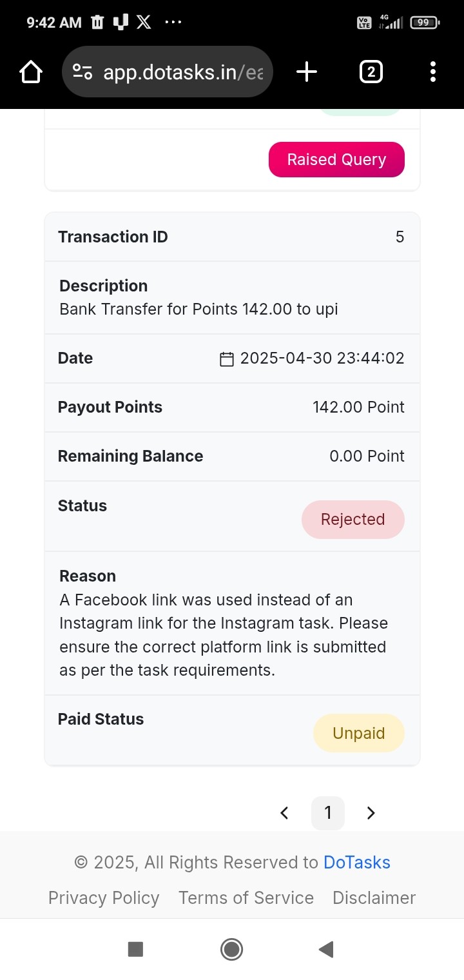Tap the calendar icon beside the date
The width and height of the screenshot is (464, 980).
pyautogui.click(x=227, y=359)
